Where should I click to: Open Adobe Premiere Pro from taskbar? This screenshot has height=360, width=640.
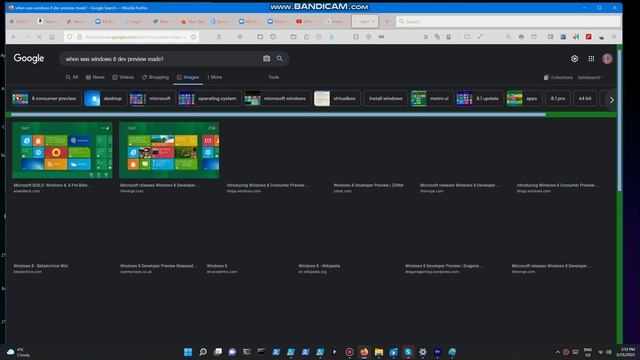438,352
